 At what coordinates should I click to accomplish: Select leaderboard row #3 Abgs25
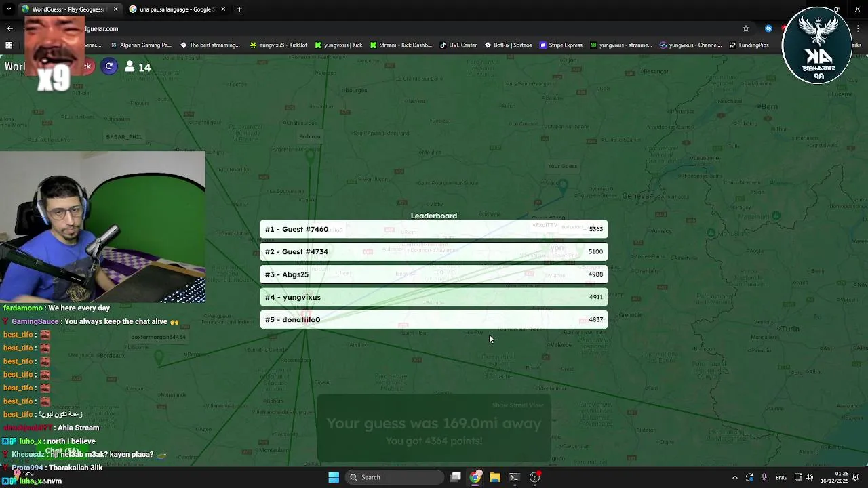434,274
